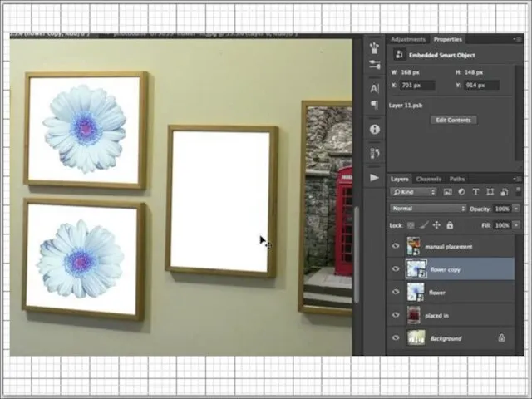Select the placed in layer thumbnail

pyautogui.click(x=415, y=316)
